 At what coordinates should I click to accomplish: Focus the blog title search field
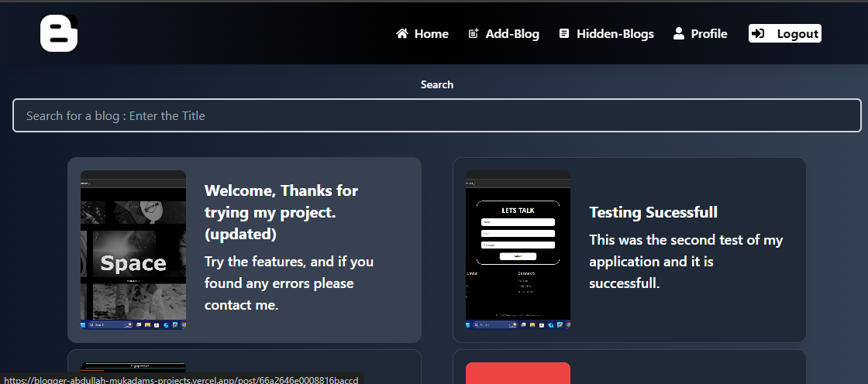(x=436, y=115)
